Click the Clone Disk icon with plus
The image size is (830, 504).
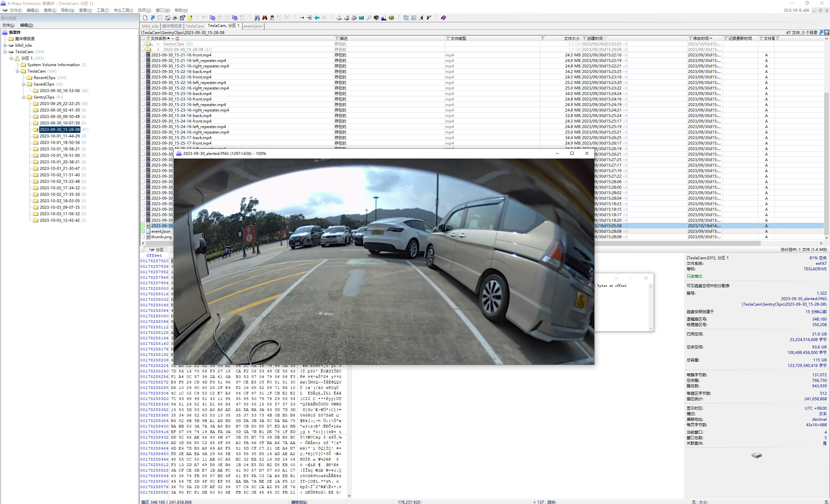(346, 18)
